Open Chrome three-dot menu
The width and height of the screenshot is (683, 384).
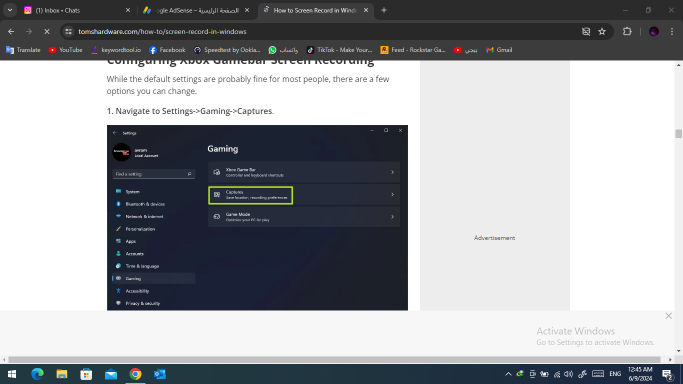[672, 31]
